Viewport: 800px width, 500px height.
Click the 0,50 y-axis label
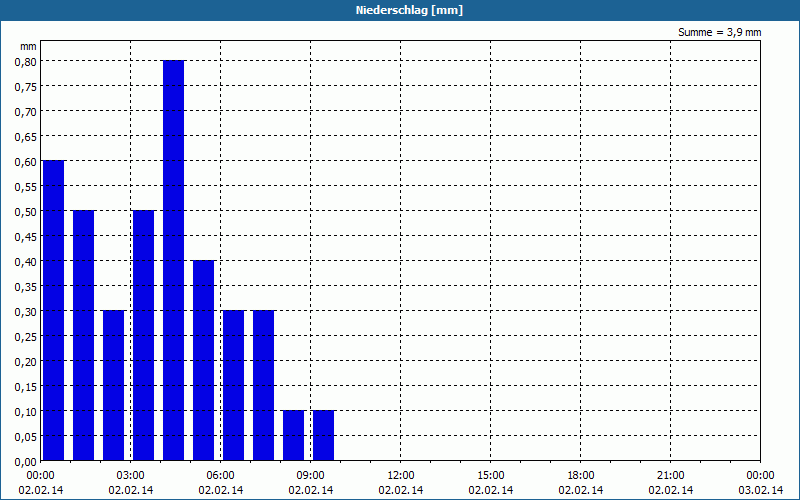tap(26, 211)
